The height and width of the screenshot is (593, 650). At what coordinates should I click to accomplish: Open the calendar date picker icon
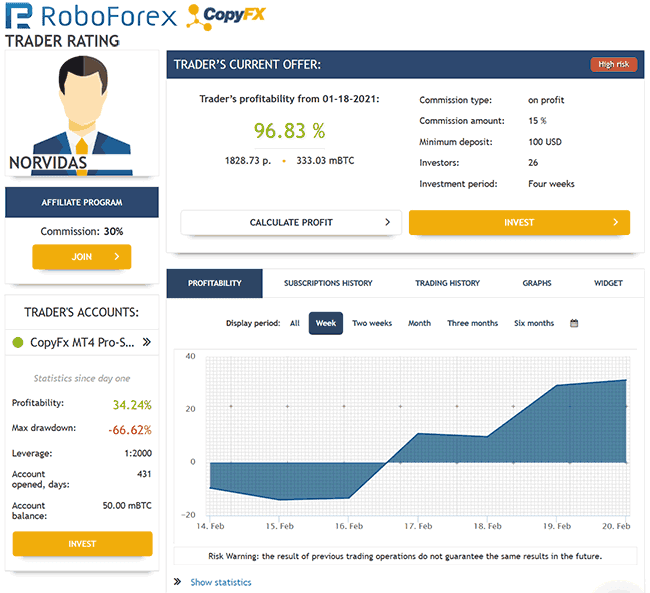574,323
